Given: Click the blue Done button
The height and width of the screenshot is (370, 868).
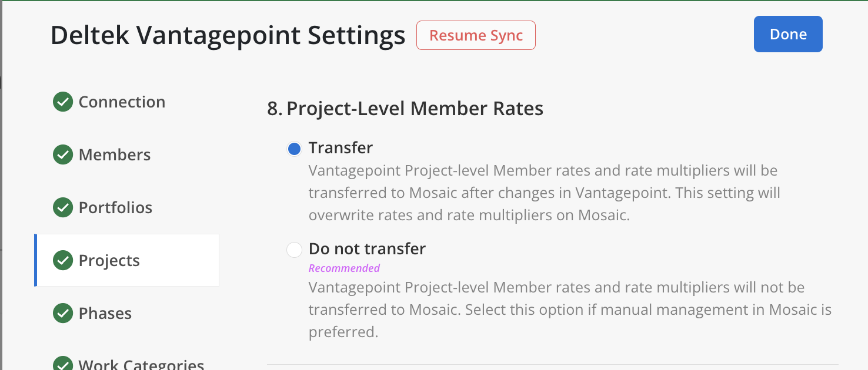Looking at the screenshot, I should (788, 35).
